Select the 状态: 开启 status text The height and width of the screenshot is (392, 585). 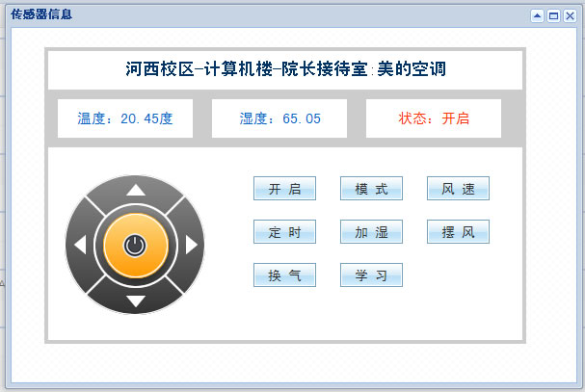434,118
